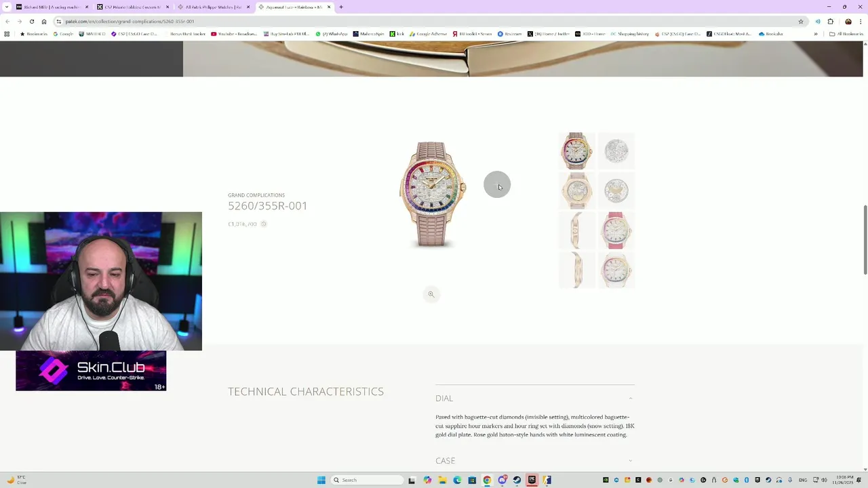Open the Chrome extensions puzzle icon
The image size is (868, 488).
tap(831, 21)
